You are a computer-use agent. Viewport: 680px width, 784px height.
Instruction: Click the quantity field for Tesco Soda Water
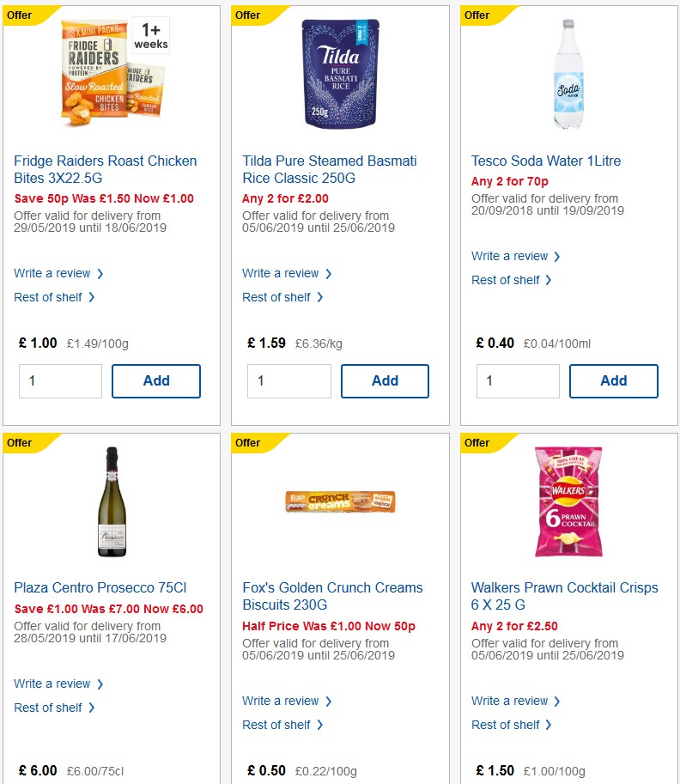518,380
